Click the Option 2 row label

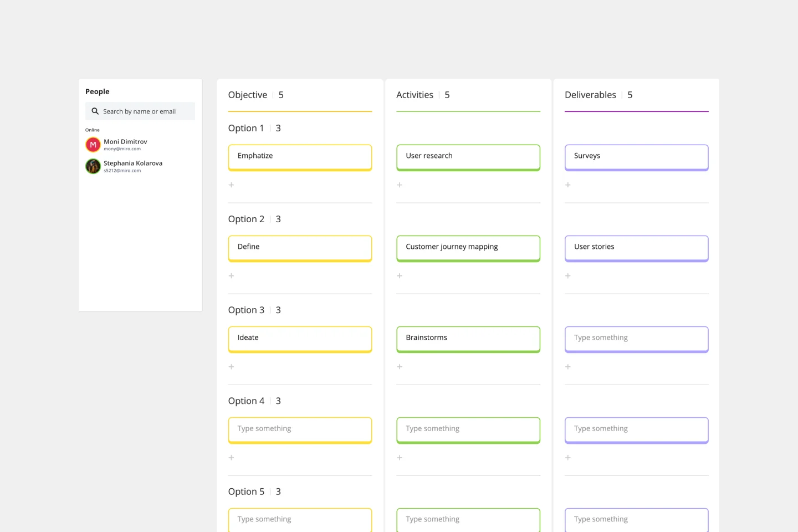(246, 219)
